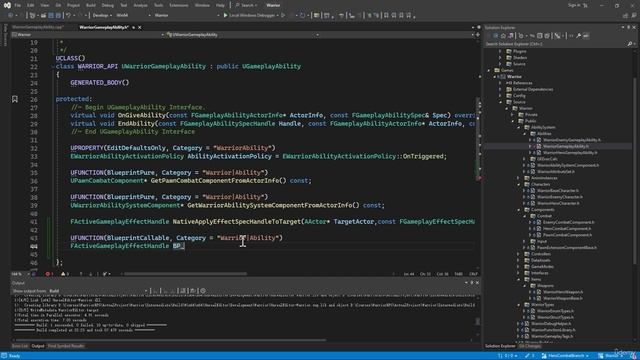The height and width of the screenshot is (360, 640).
Task: Switch to Git Changes tab
Action: pyautogui.click(x=530, y=346)
